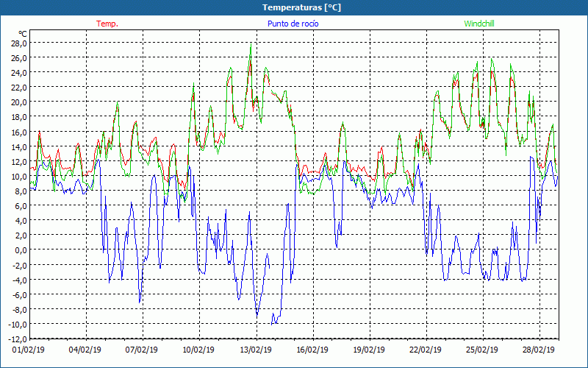The height and width of the screenshot is (368, 588).
Task: Click the 28,0 y-axis value
Action: [x=19, y=43]
